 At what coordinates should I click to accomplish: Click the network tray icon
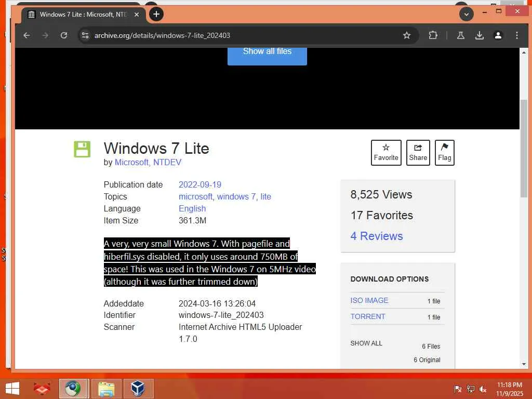[471, 389]
